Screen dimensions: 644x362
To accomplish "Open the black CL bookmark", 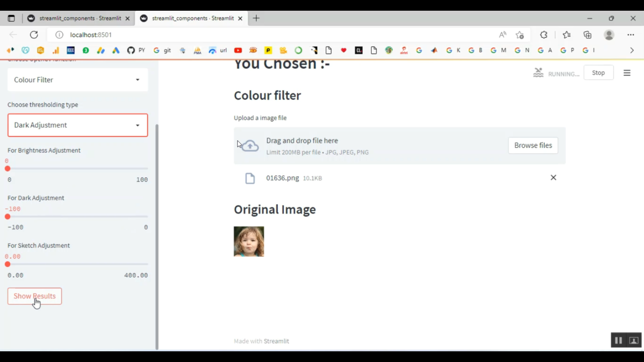I will [x=359, y=50].
